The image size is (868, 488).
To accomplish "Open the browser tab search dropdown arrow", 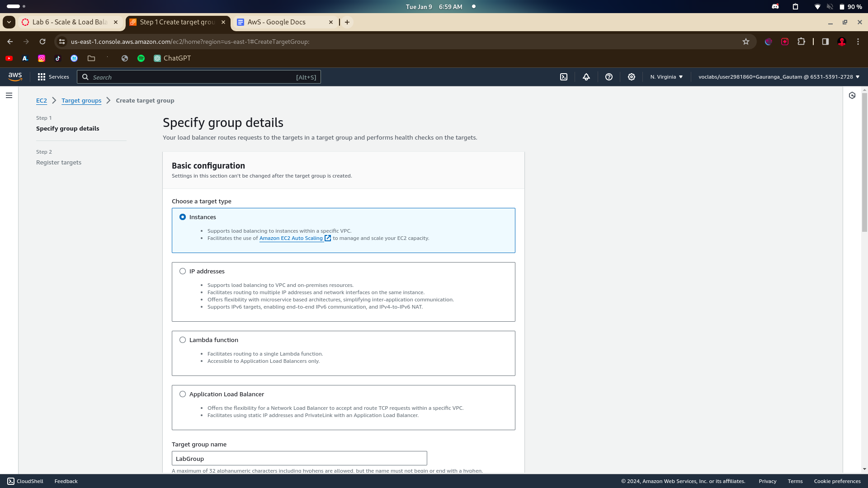I will tap(9, 22).
